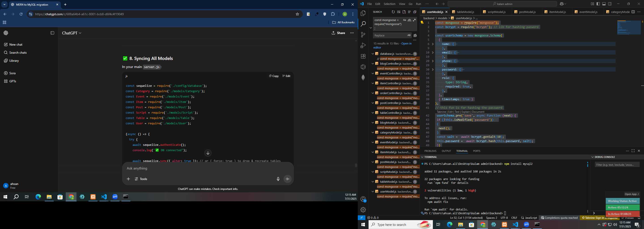Open ChatGPT model selector dropdown

click(x=72, y=33)
